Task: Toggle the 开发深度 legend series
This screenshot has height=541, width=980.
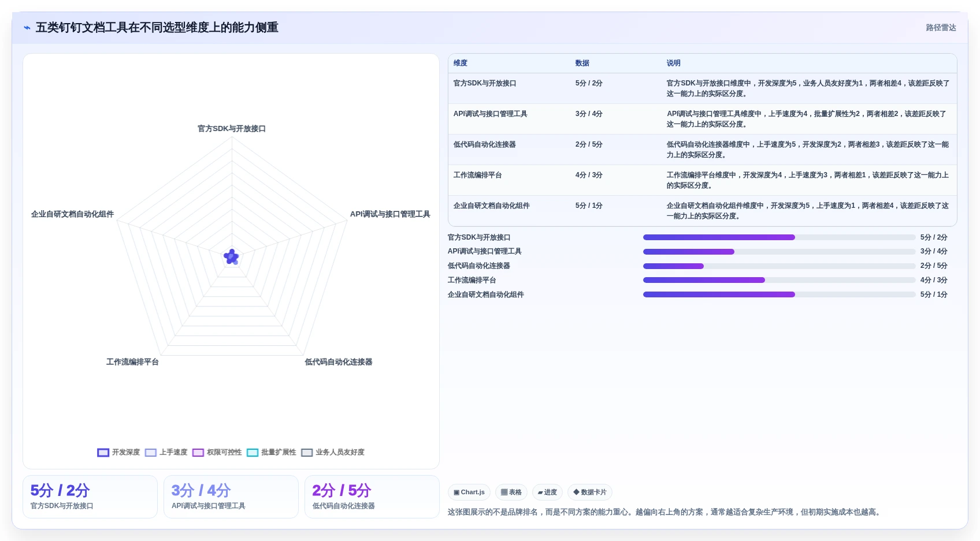Action: [x=118, y=453]
